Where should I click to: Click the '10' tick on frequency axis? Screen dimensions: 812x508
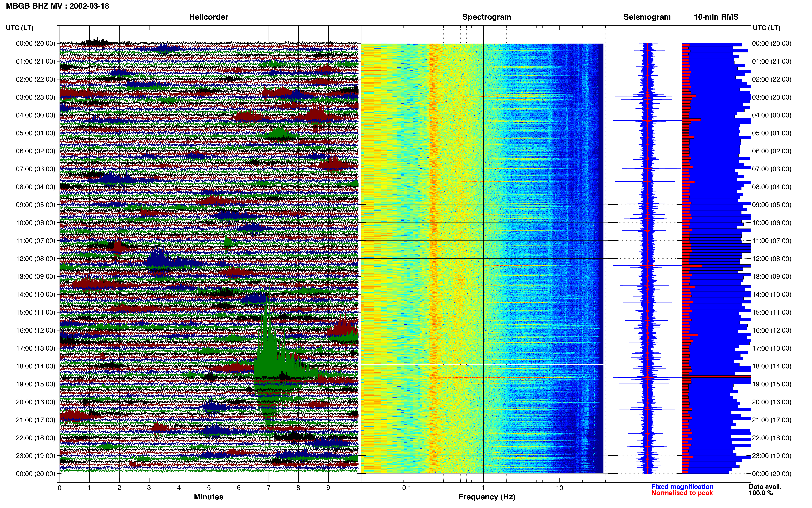click(559, 488)
